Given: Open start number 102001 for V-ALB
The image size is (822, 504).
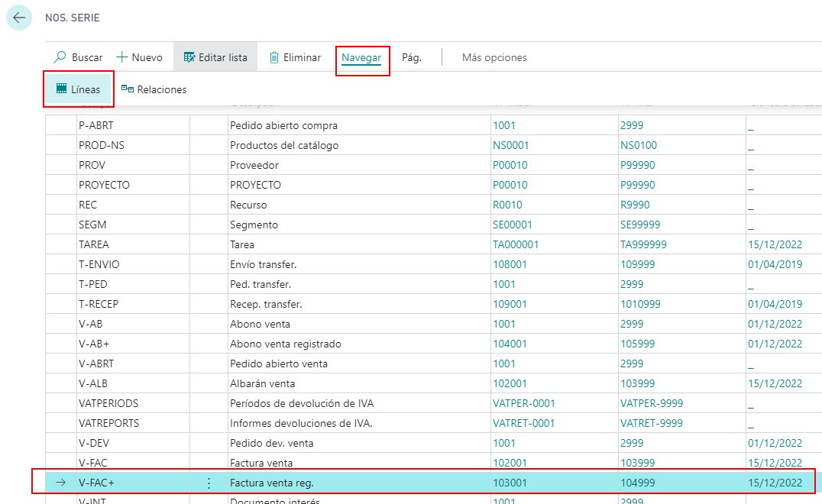Looking at the screenshot, I should click(x=510, y=383).
